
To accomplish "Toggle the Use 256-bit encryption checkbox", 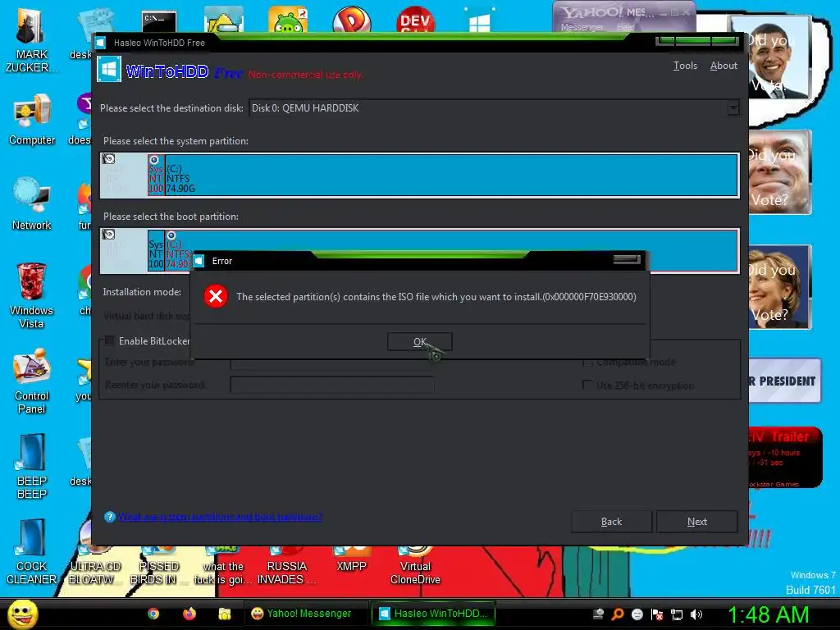I will coord(587,385).
